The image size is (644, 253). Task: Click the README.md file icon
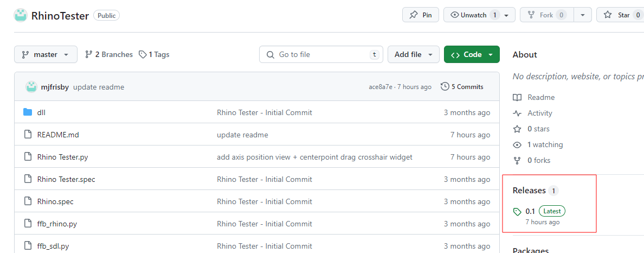(x=28, y=135)
